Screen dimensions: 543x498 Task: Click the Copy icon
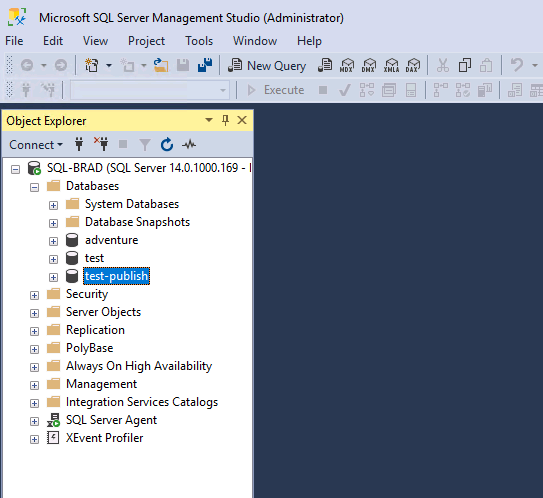pyautogui.click(x=464, y=65)
